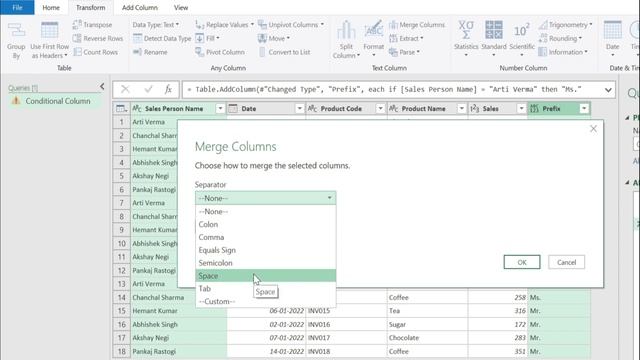Click the Date column icon
Image resolution: width=640 pixels, height=360 pixels.
coord(613,31)
